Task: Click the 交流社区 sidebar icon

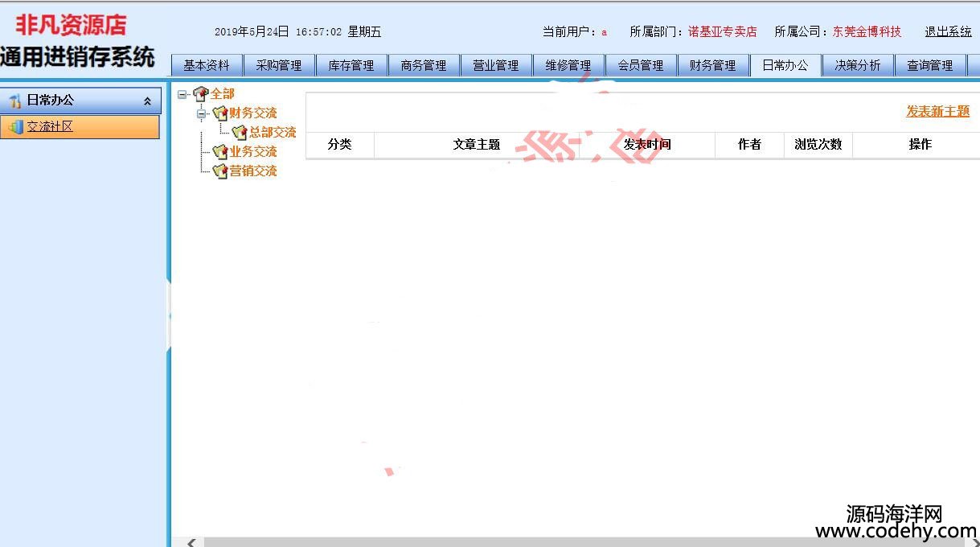Action: [15, 126]
